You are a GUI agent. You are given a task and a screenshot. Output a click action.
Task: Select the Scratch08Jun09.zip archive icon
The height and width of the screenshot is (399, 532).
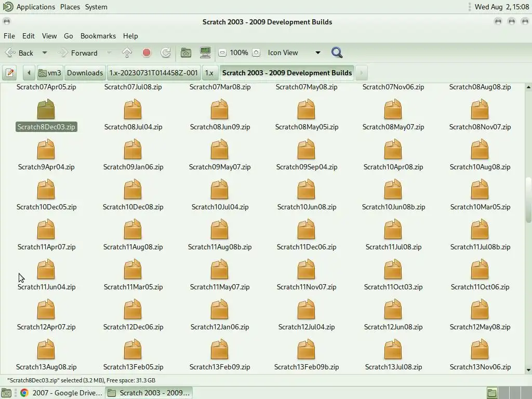click(x=220, y=109)
